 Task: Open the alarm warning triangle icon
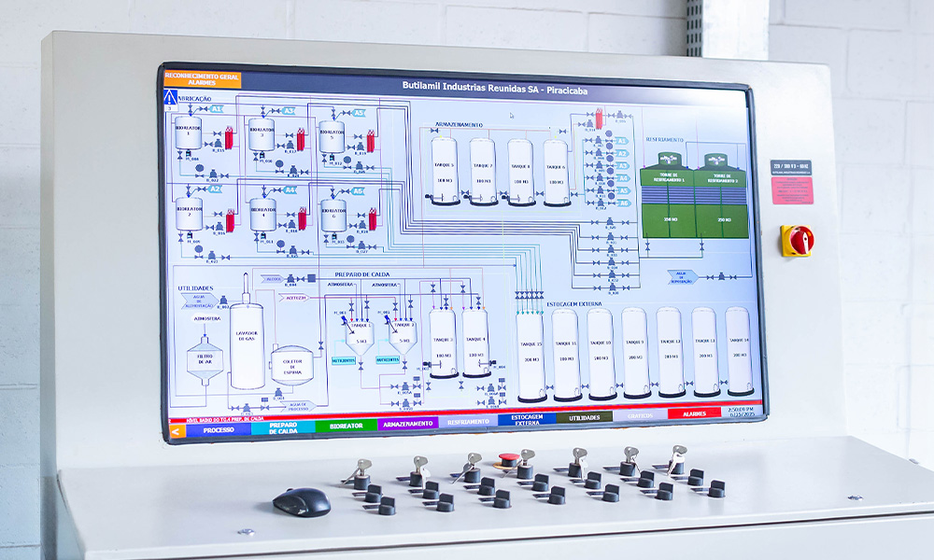click(170, 98)
